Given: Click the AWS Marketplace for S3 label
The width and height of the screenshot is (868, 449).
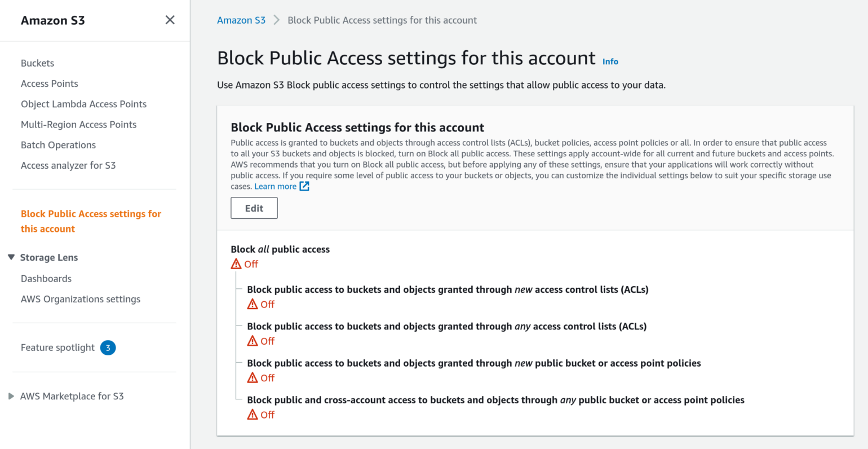Looking at the screenshot, I should tap(72, 396).
